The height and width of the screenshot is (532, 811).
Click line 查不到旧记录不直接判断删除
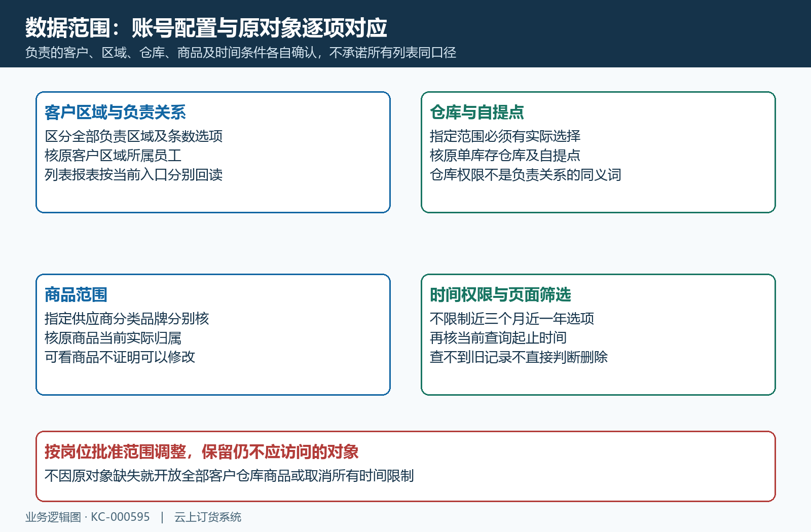519,357
